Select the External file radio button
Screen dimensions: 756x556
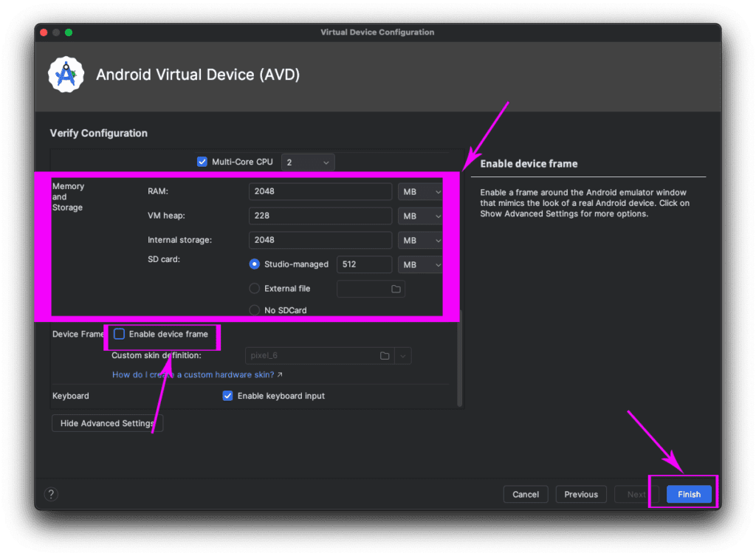(254, 289)
